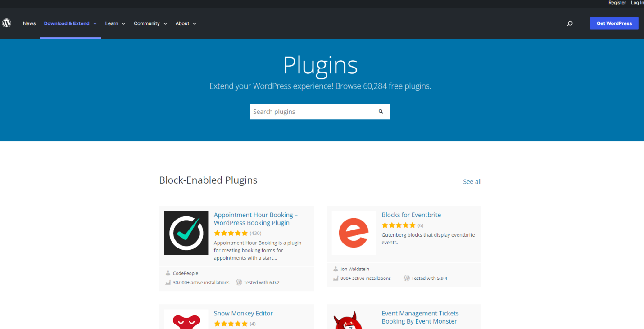Open the About dropdown menu
Viewport: 644px width, 329px height.
point(186,23)
